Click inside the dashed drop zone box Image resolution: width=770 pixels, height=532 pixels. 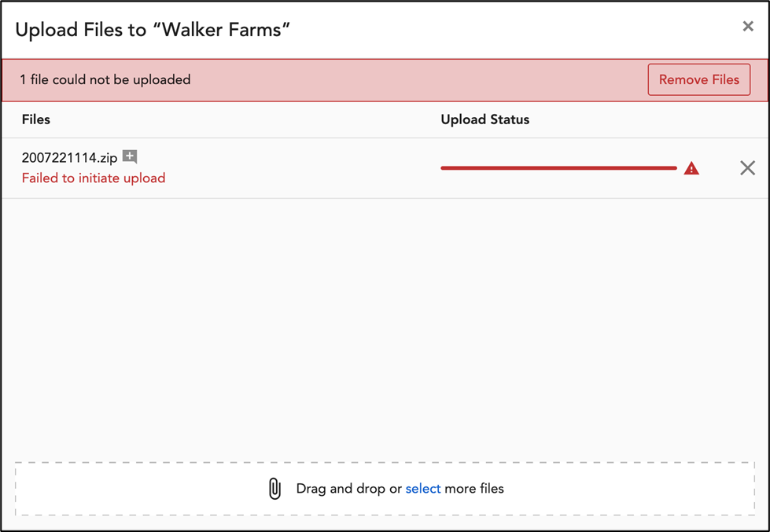click(x=385, y=489)
